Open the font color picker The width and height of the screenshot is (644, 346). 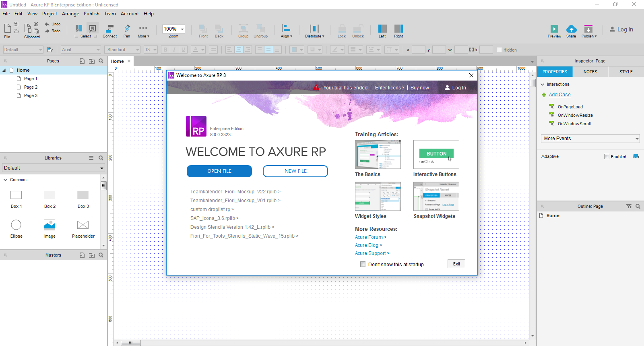click(x=198, y=50)
